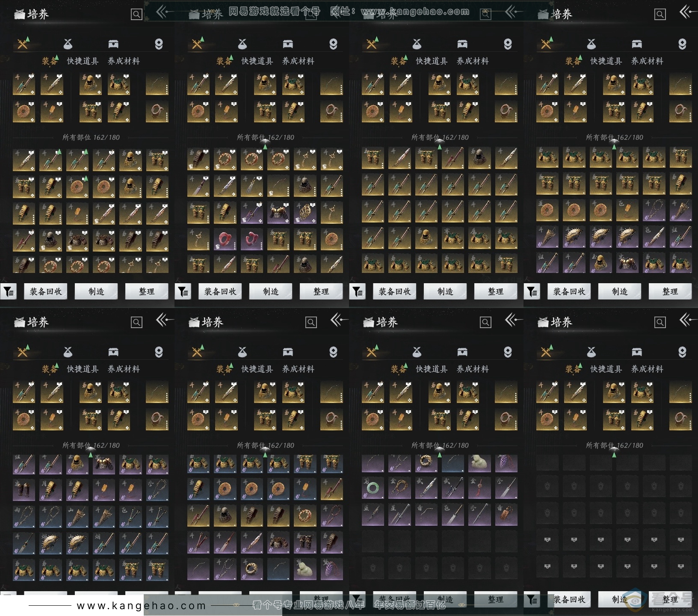
Task: Open filter icon beside 装备回收 in top-left panel
Action: click(x=9, y=292)
